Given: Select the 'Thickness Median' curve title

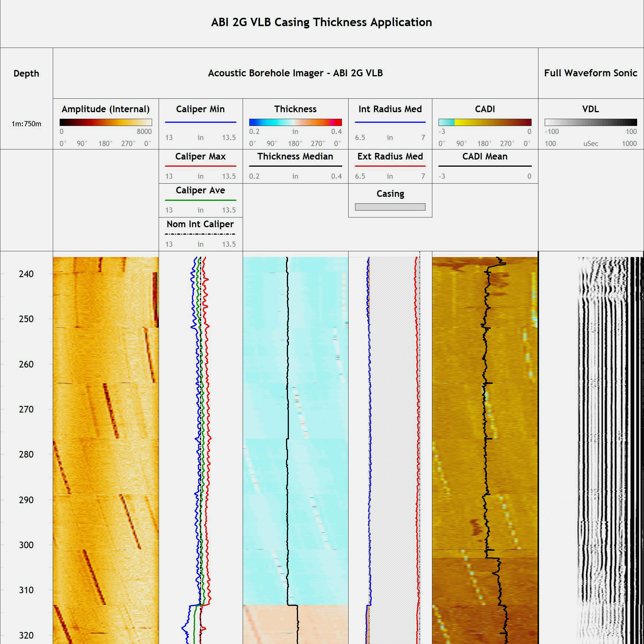Looking at the screenshot, I should tap(295, 156).
